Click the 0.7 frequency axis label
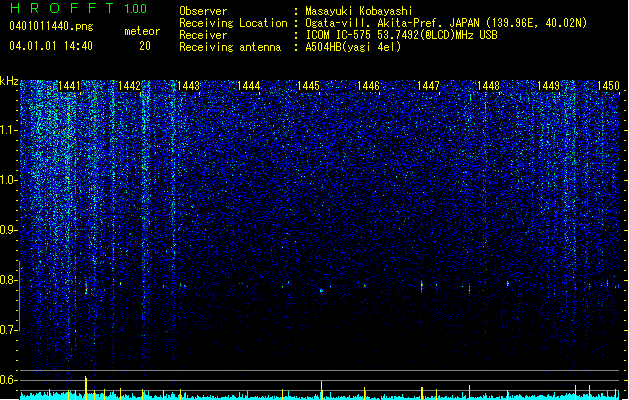This screenshot has height=400, width=629. click(8, 330)
